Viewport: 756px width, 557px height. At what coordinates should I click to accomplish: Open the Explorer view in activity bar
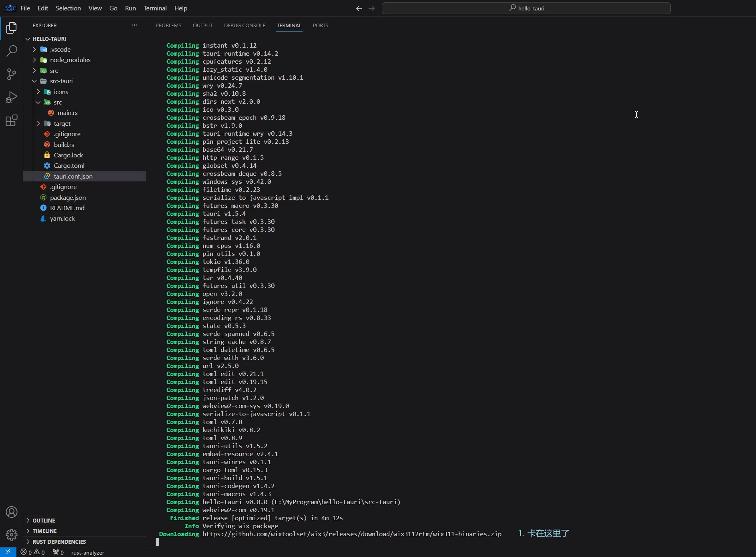12,28
